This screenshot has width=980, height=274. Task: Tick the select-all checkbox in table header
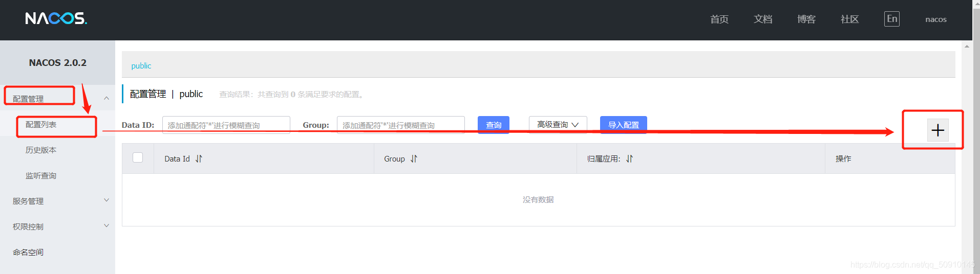tap(138, 157)
